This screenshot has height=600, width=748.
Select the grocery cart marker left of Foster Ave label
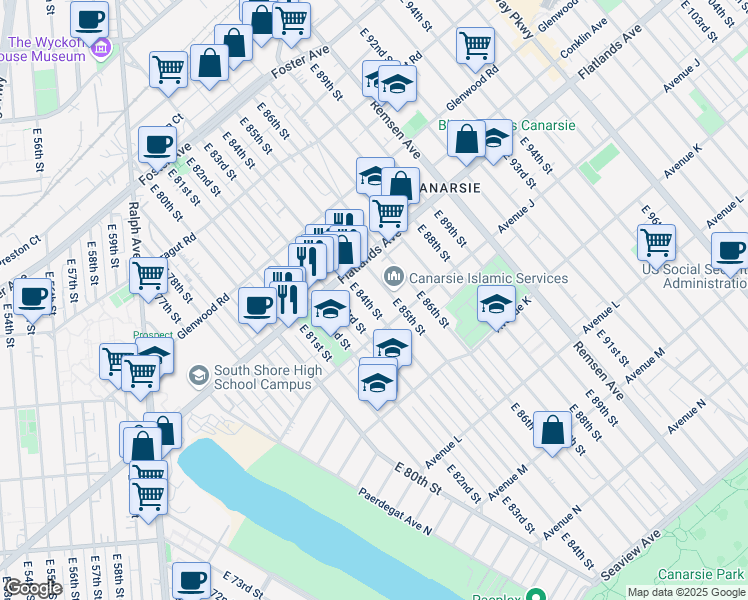tap(168, 73)
